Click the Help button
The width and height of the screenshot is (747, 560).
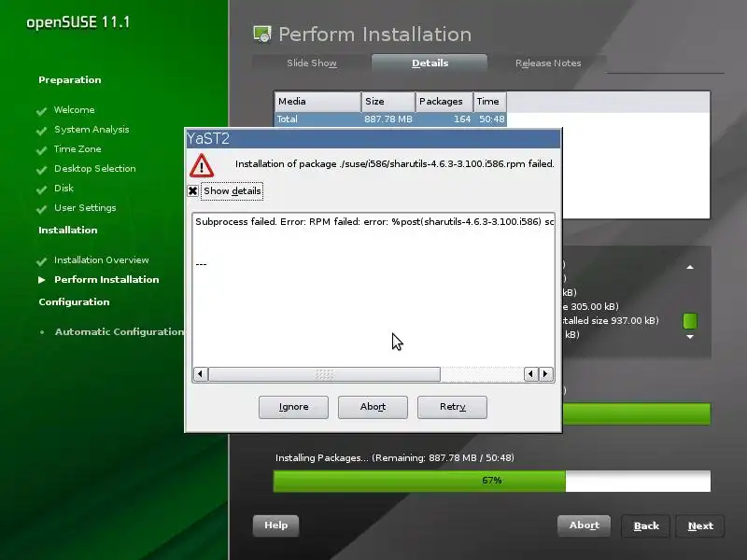coord(275,525)
